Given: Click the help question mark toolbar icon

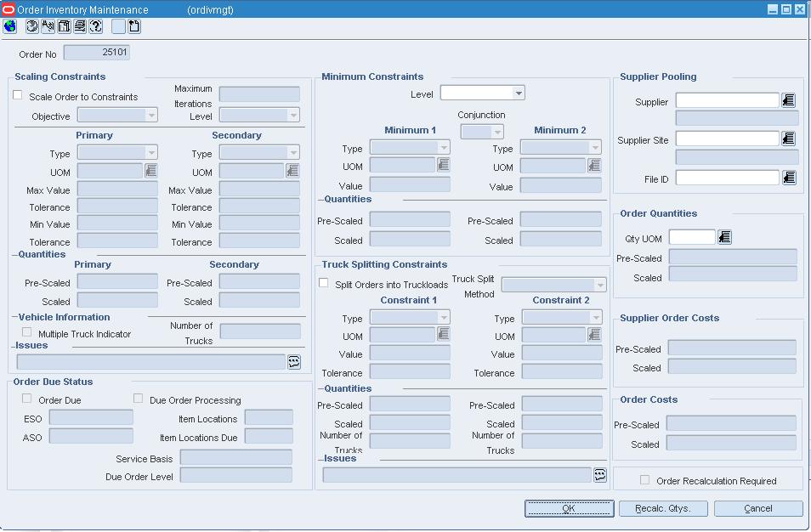Looking at the screenshot, I should click(96, 26).
